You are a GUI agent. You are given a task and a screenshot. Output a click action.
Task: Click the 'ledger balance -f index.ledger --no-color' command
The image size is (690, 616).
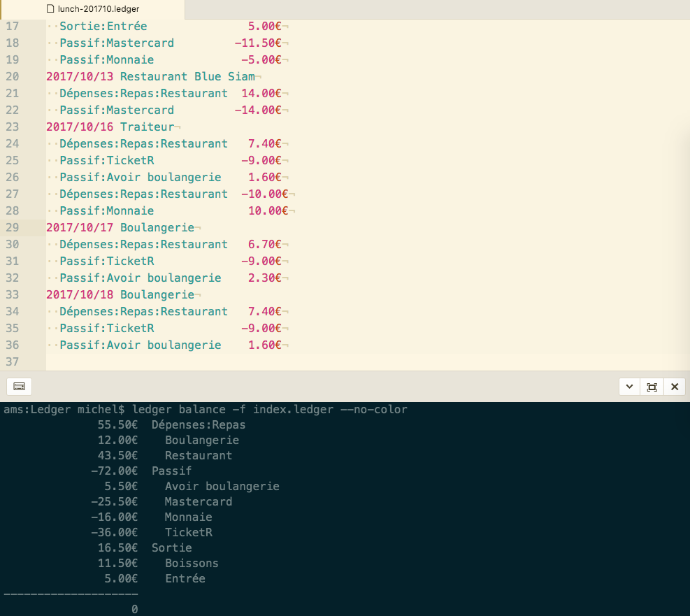[270, 410]
